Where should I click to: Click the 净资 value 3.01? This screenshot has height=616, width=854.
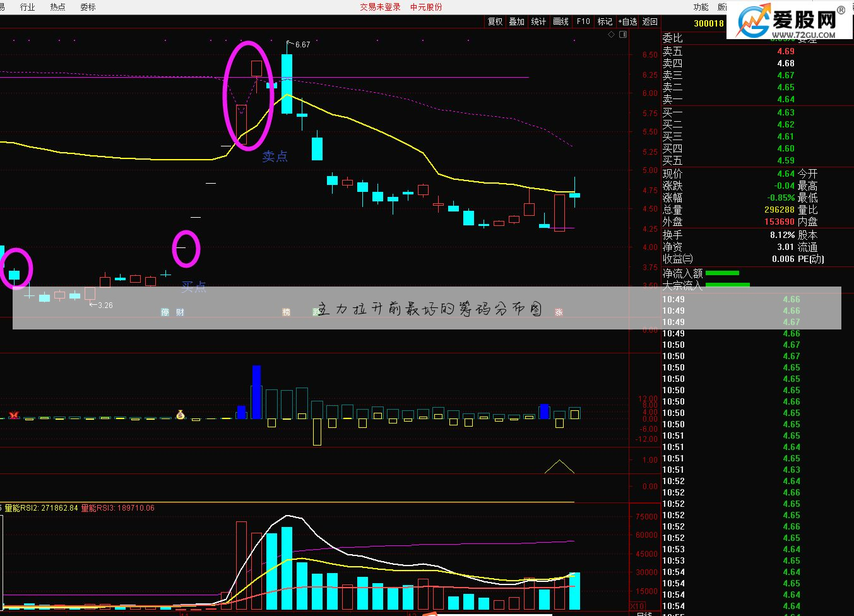click(x=786, y=247)
